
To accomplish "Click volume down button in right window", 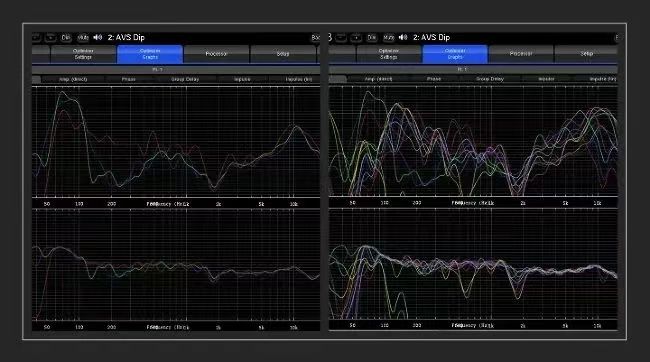I will pyautogui.click(x=341, y=38).
